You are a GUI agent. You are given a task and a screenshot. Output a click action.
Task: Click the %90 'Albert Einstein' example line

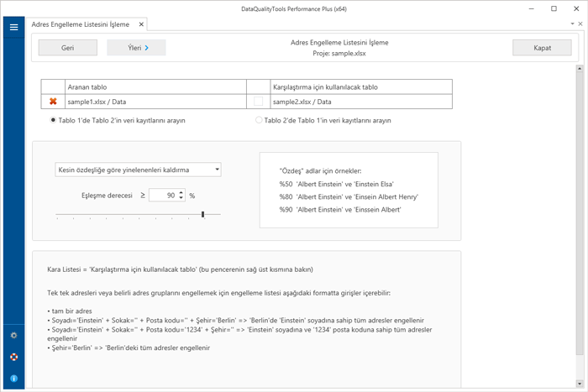pyautogui.click(x=340, y=210)
